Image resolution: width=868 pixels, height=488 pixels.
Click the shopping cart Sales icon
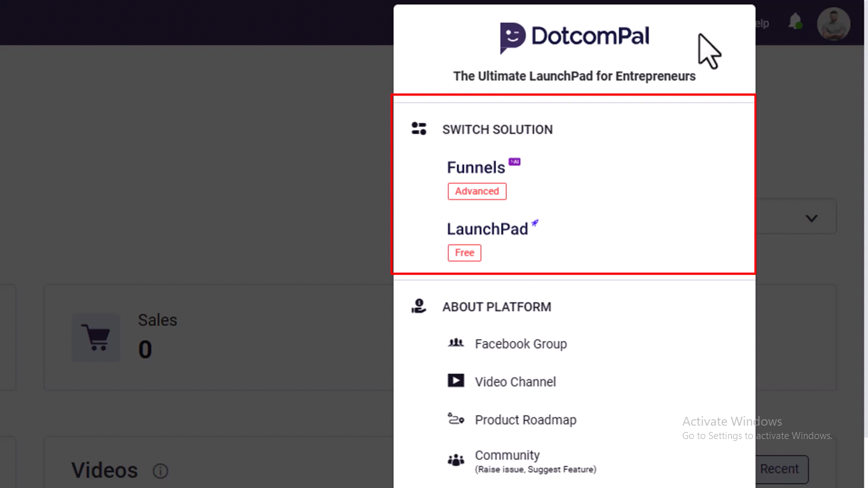(x=96, y=337)
